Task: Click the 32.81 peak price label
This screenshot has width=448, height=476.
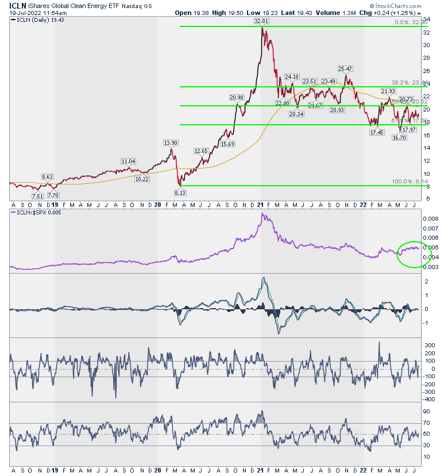Action: (x=261, y=21)
